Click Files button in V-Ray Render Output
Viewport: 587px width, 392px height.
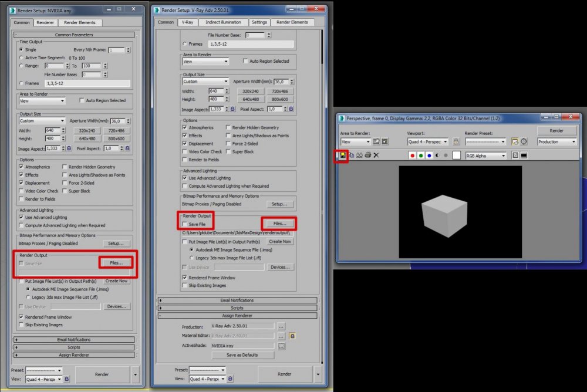pos(279,224)
